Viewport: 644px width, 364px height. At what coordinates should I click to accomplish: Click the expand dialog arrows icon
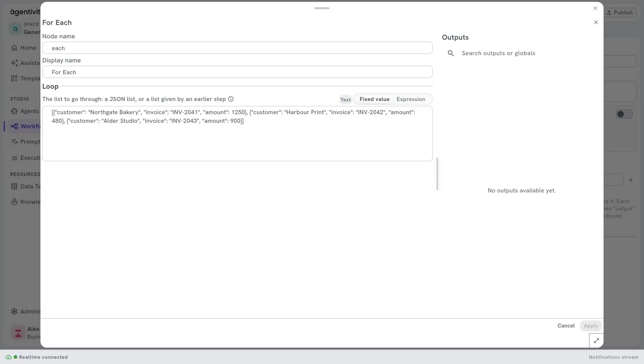click(596, 341)
